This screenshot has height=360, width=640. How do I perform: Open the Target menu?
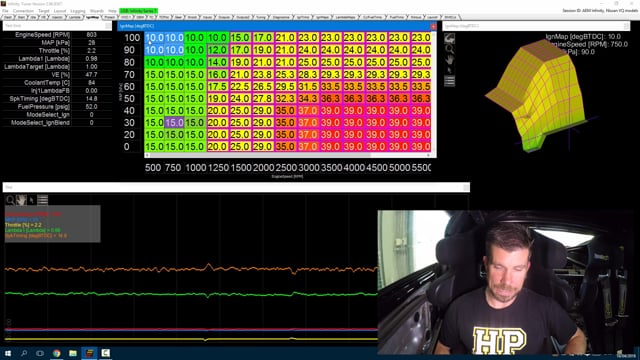click(44, 11)
